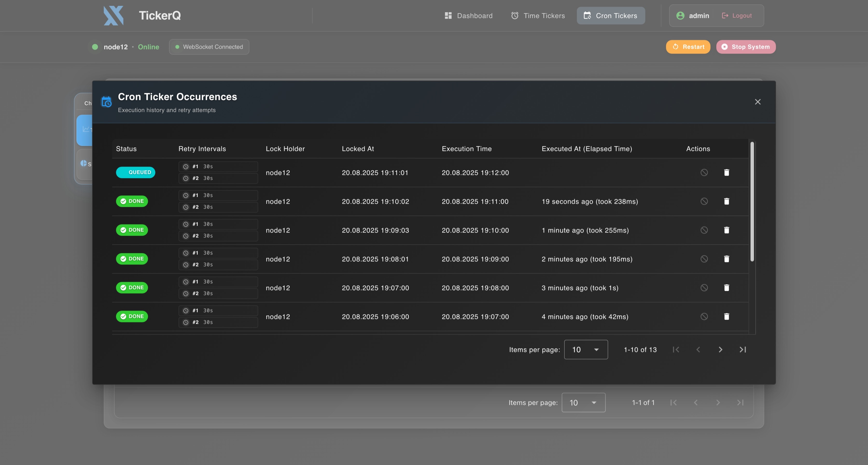Click cancel icon for occurrence that took 1s
This screenshot has height=465, width=868.
point(704,288)
